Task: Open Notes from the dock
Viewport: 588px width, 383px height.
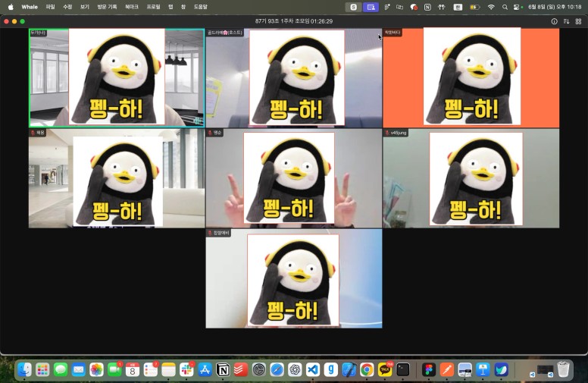Action: click(x=168, y=370)
